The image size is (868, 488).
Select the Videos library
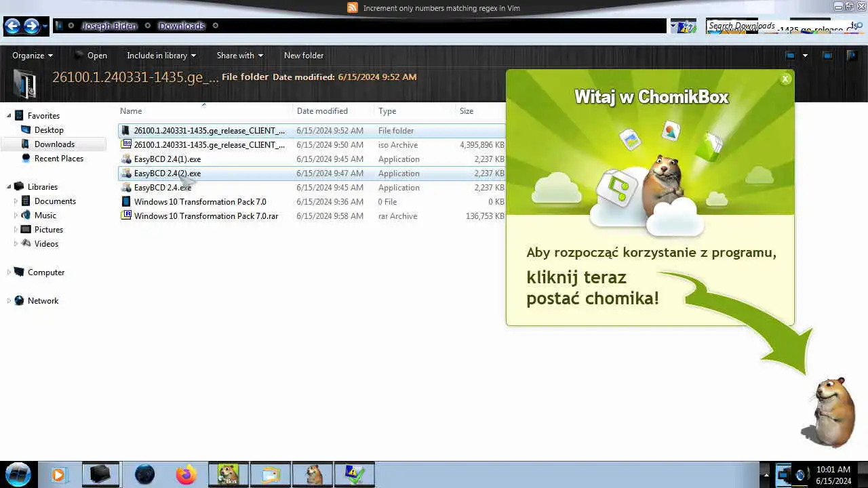[x=46, y=244]
